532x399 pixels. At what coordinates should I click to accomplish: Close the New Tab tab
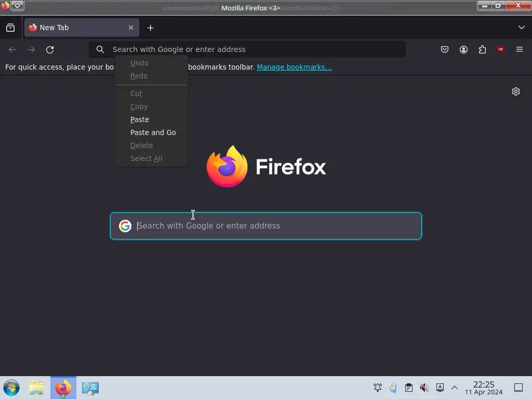131,28
